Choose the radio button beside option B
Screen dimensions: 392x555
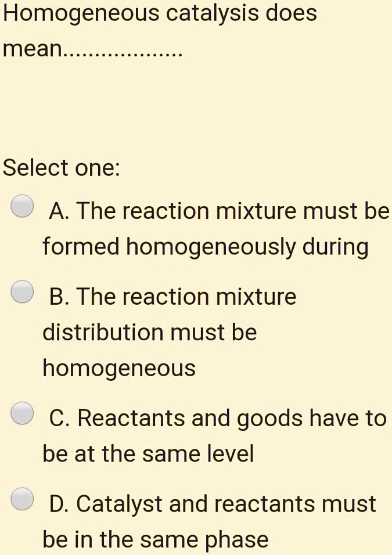pos(23,293)
